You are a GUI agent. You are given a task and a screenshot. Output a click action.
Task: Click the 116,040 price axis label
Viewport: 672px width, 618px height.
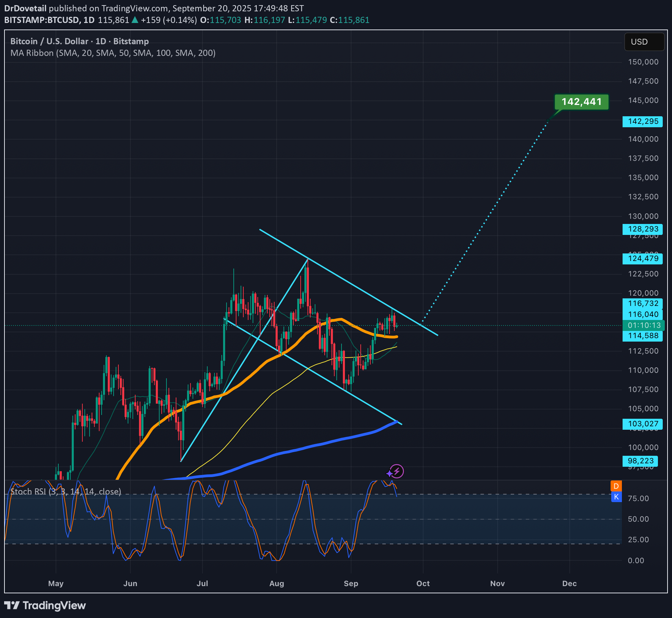(x=642, y=314)
